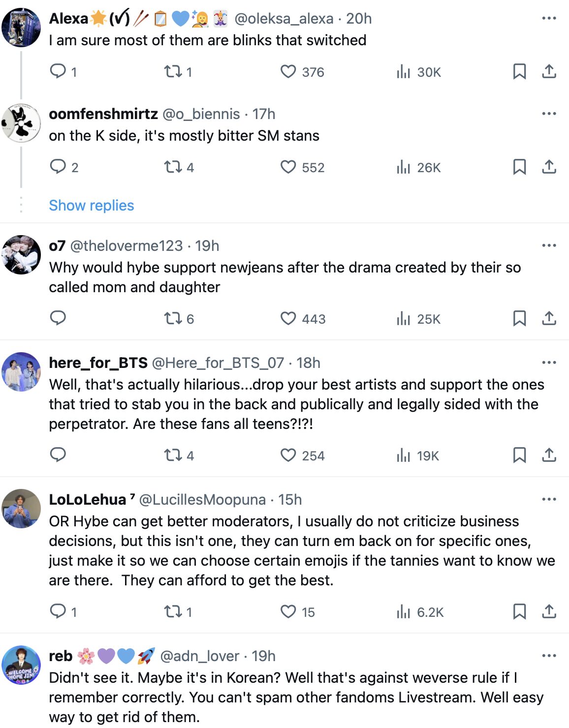
Task: Share the here_for_BTS tweet
Action: click(x=549, y=455)
